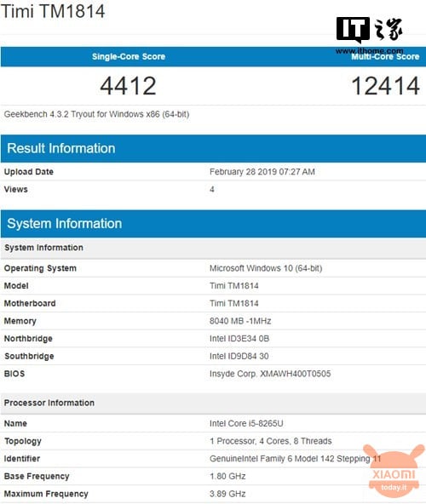Click the multi-core score value 12414
The height and width of the screenshot is (504, 426).
[x=385, y=86]
